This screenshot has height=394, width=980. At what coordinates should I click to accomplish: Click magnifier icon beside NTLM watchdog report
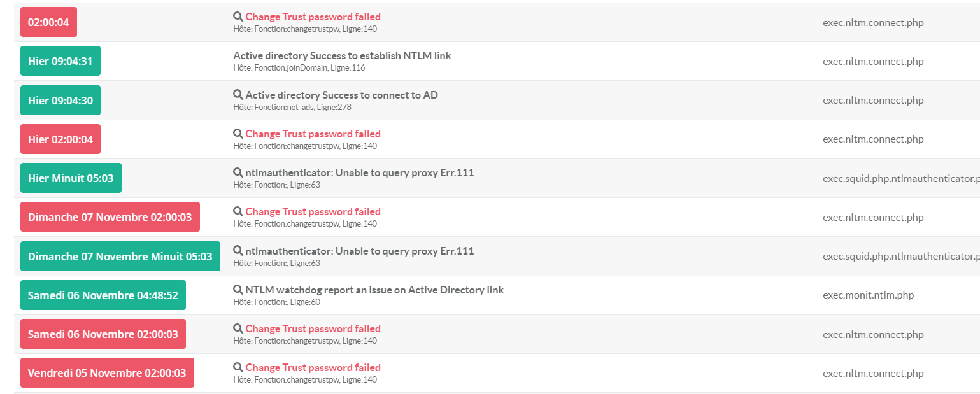pyautogui.click(x=238, y=290)
